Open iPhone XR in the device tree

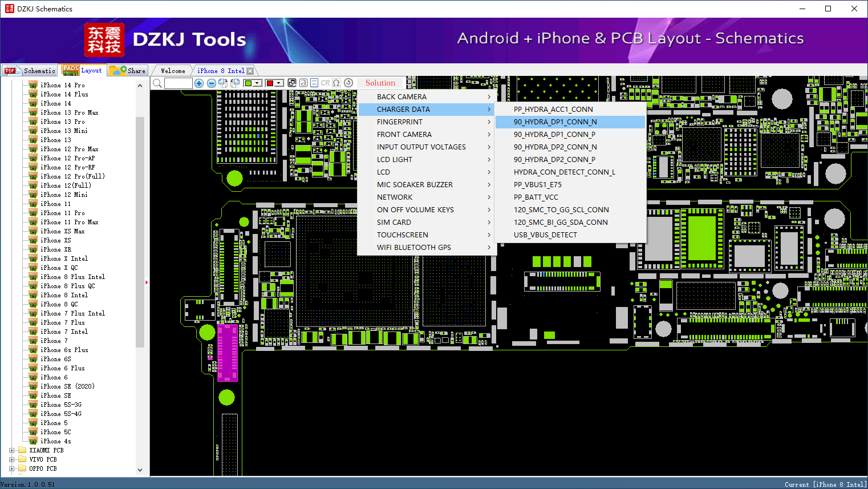coord(56,249)
